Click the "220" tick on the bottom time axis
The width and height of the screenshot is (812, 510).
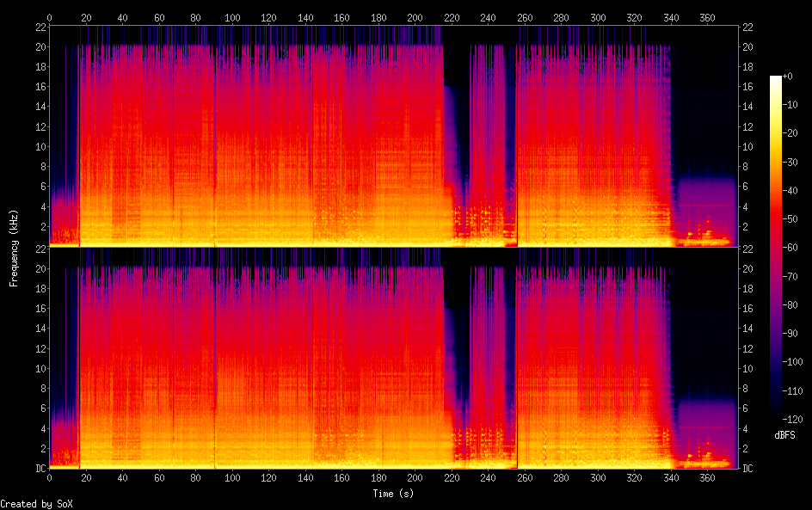[452, 478]
